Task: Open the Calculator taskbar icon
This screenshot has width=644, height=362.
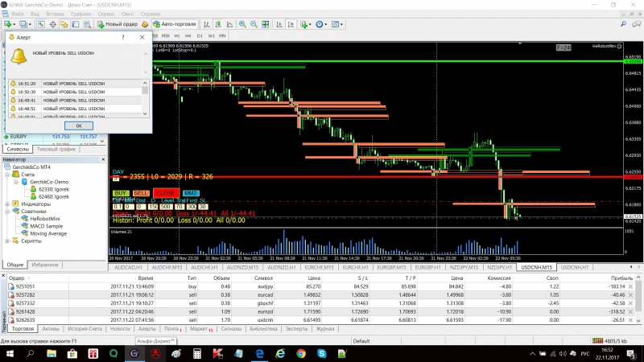Action: [196, 353]
